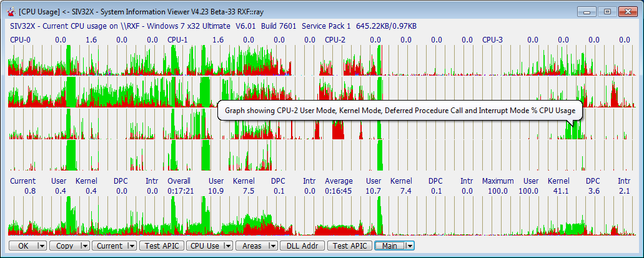
Task: Open the Areas dropdown arrow
Action: tap(273, 246)
